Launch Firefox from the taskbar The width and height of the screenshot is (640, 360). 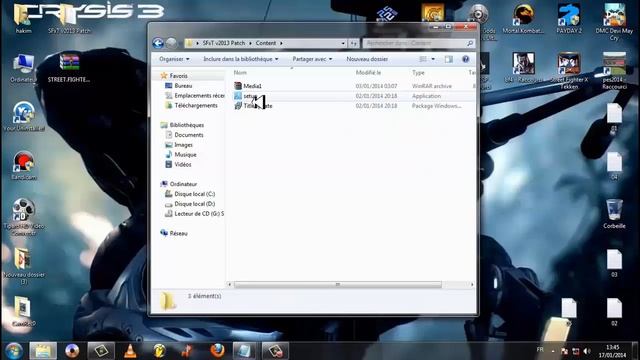[217, 351]
